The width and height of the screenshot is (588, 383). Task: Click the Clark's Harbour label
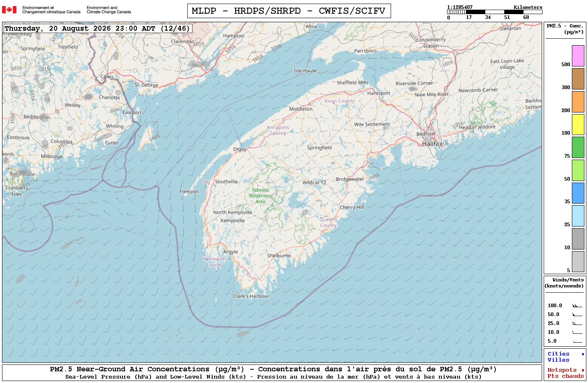(251, 296)
